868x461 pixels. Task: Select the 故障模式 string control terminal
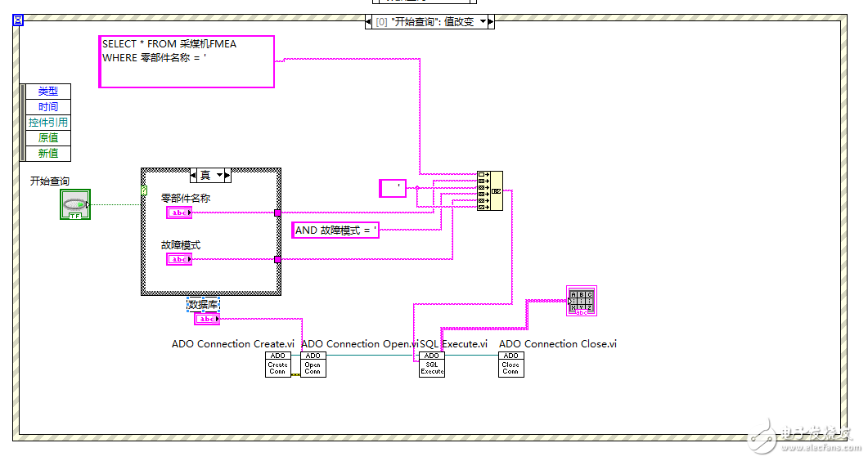coord(179,259)
